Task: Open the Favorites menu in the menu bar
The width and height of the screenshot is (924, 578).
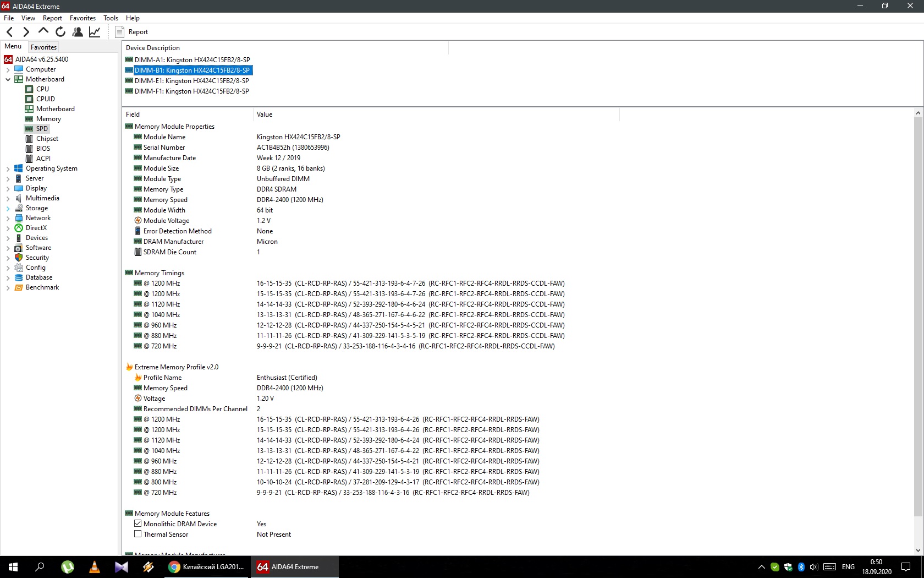Action: [82, 18]
